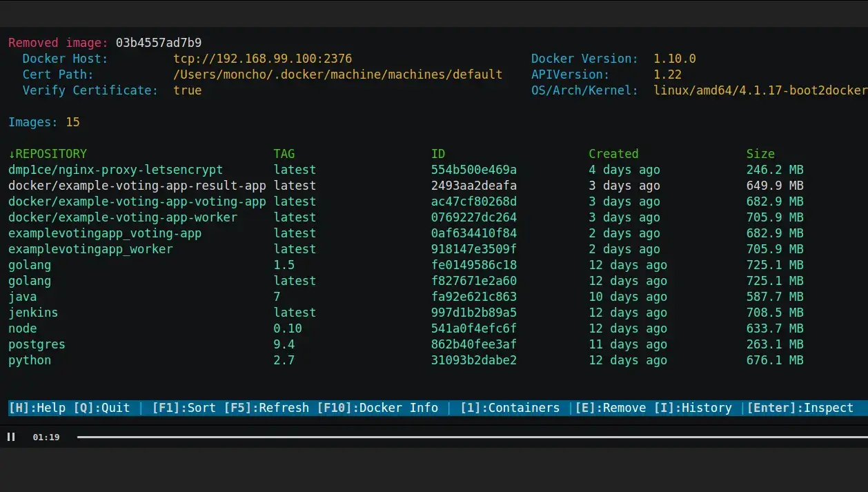Click image ID fa92e621c863

(474, 297)
